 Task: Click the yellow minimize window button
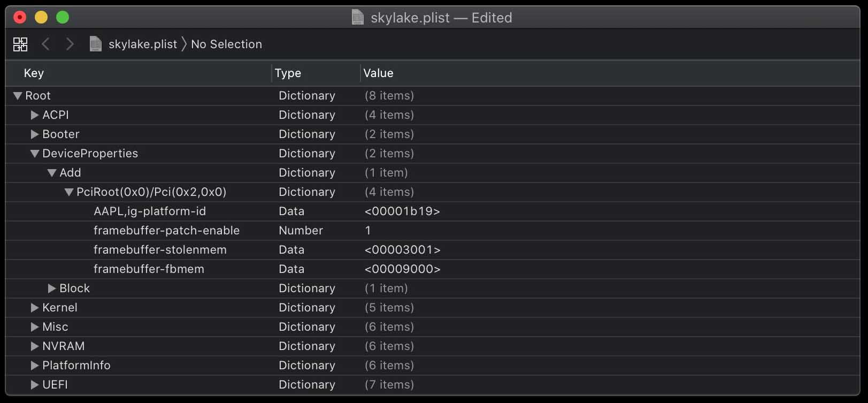click(x=41, y=17)
